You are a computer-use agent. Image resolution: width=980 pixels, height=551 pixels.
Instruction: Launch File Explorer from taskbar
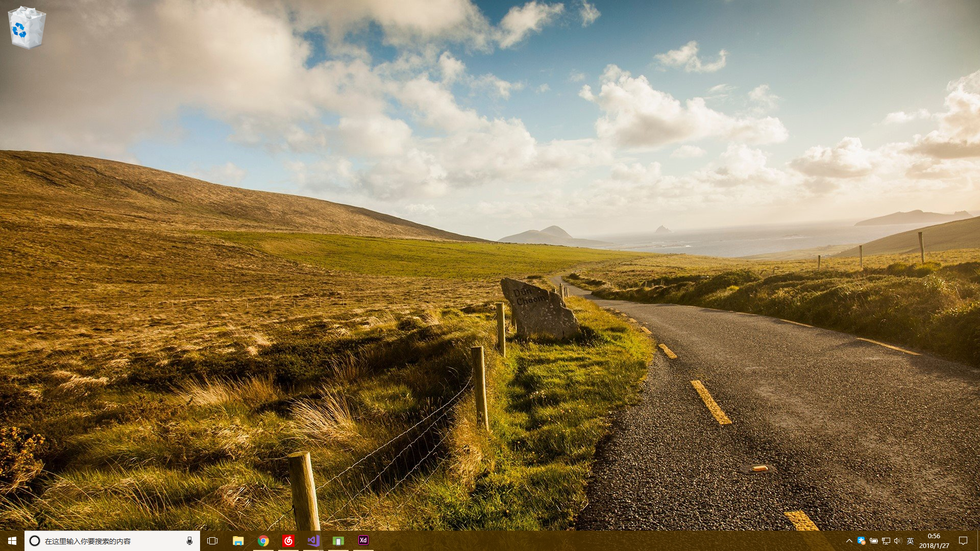[x=238, y=541]
